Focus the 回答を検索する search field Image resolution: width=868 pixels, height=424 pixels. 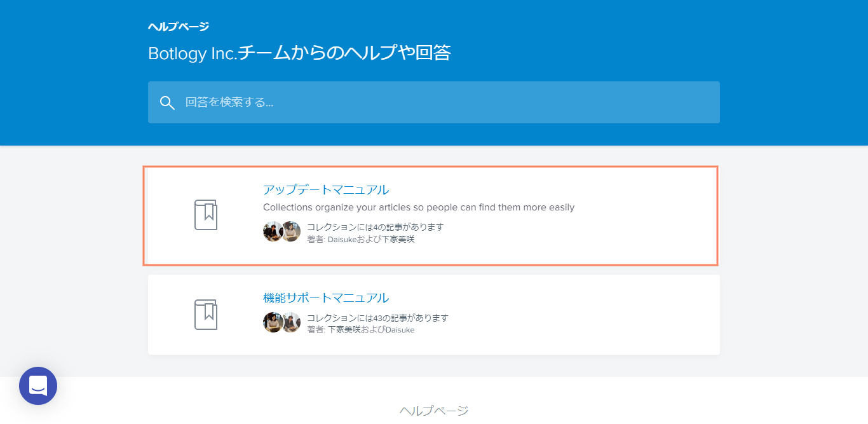434,102
